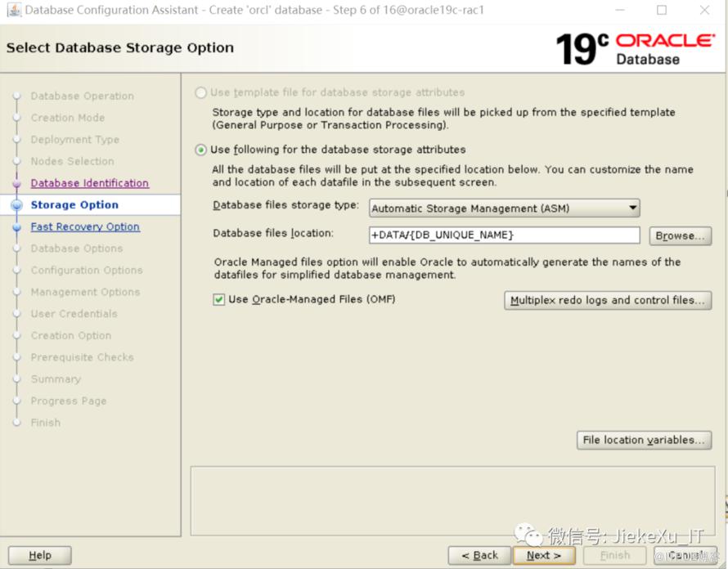Viewport: 728px width, 569px height.
Task: Select the Storage Option step
Action: [74, 205]
